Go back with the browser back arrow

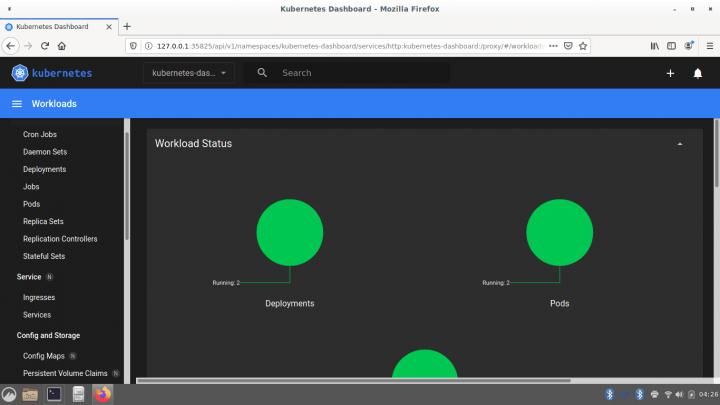point(11,46)
